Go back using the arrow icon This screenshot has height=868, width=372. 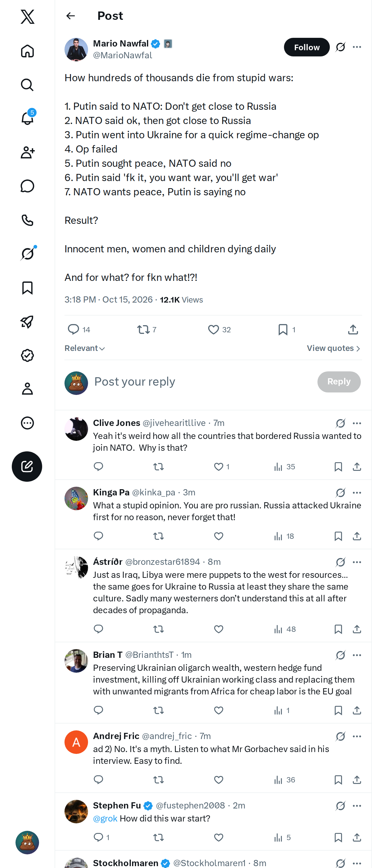[70, 16]
